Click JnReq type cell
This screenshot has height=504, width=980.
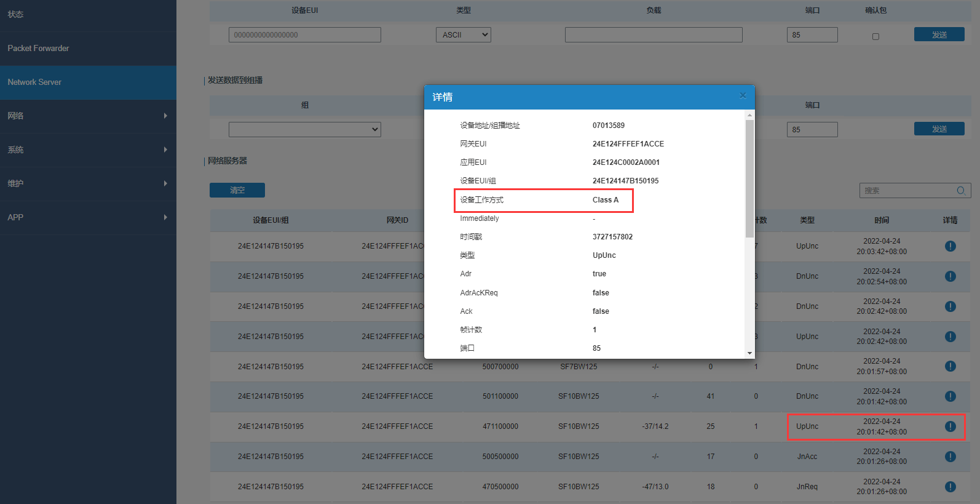pyautogui.click(x=807, y=487)
